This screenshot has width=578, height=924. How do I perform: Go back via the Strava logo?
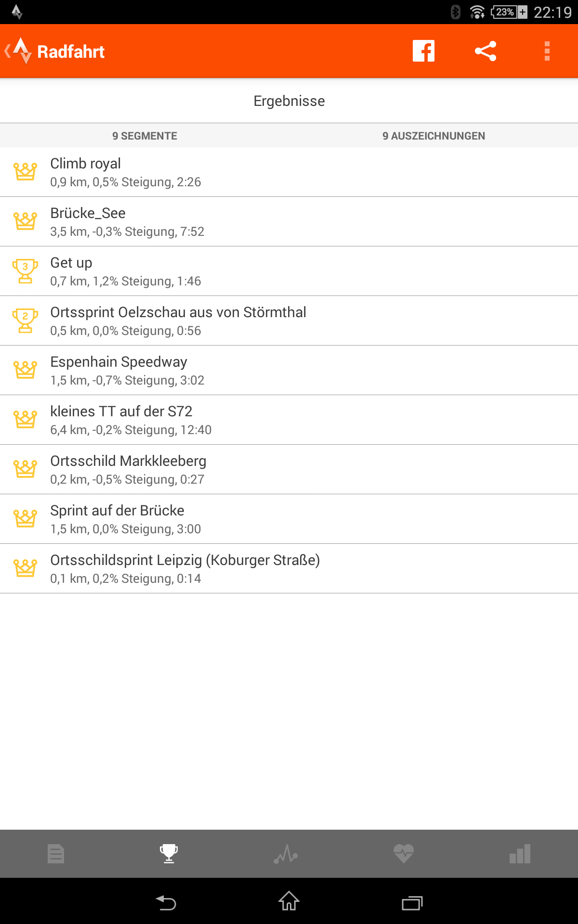pos(19,51)
